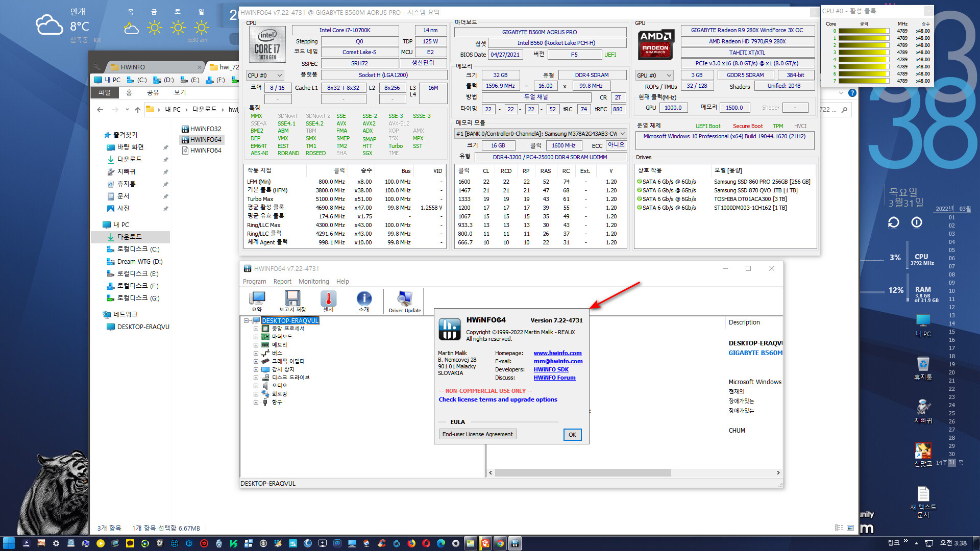980x551 pixels.
Task: Click Explorer up-one-level arrow
Action: [138, 110]
